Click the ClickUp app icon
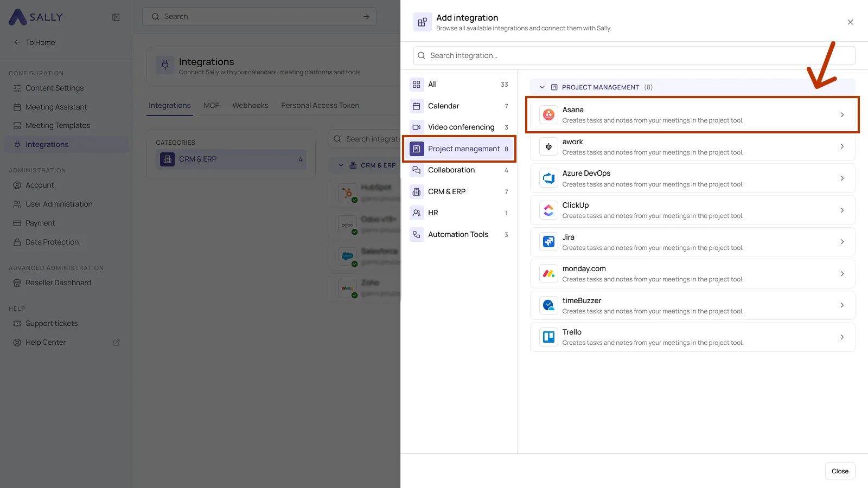The width and height of the screenshot is (868, 488). [548, 210]
